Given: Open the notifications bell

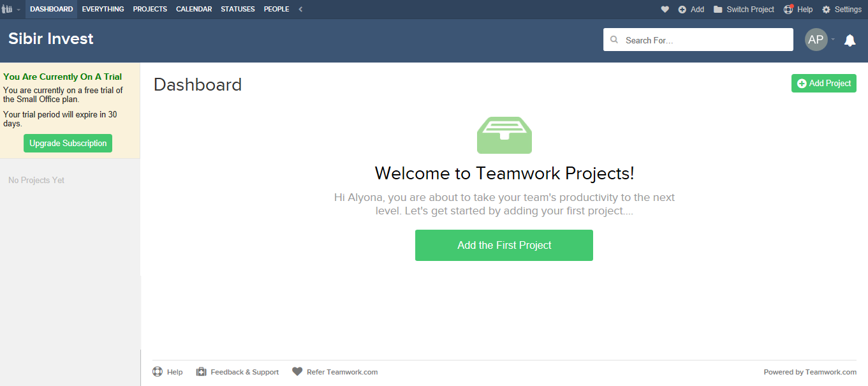Looking at the screenshot, I should pyautogui.click(x=850, y=40).
